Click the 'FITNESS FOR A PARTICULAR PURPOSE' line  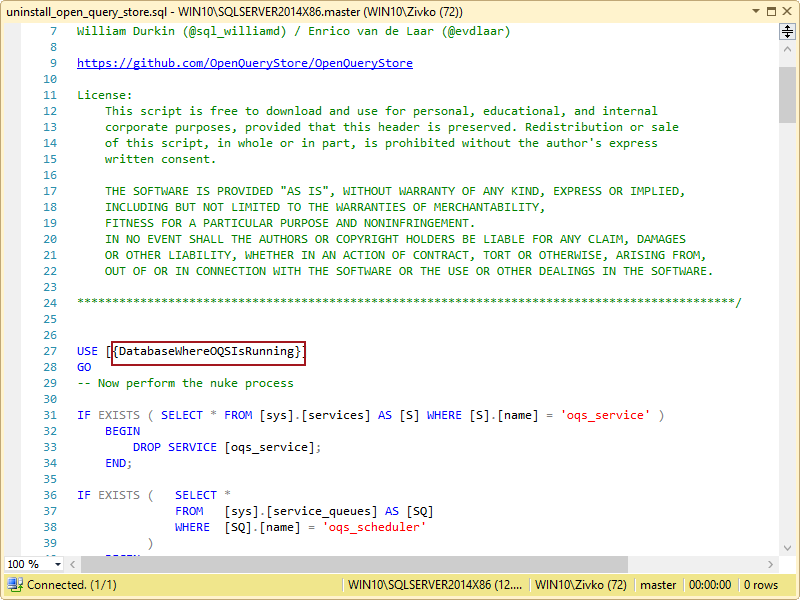click(x=290, y=223)
